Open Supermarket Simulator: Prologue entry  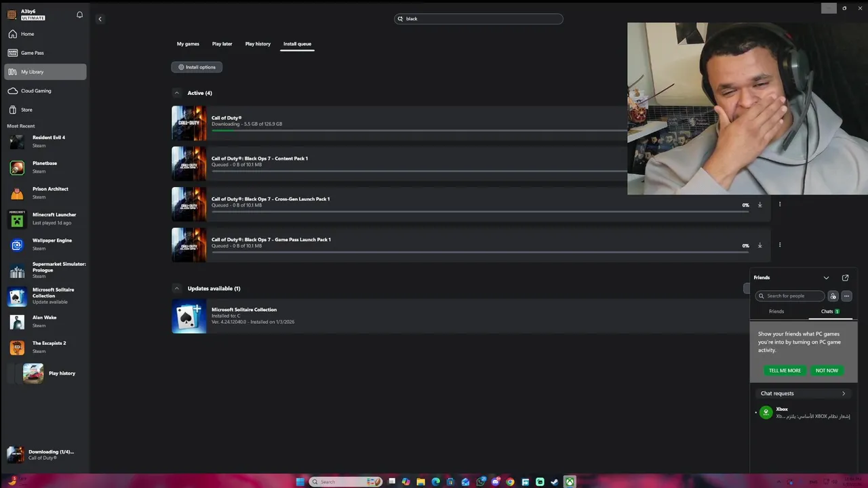pos(45,270)
